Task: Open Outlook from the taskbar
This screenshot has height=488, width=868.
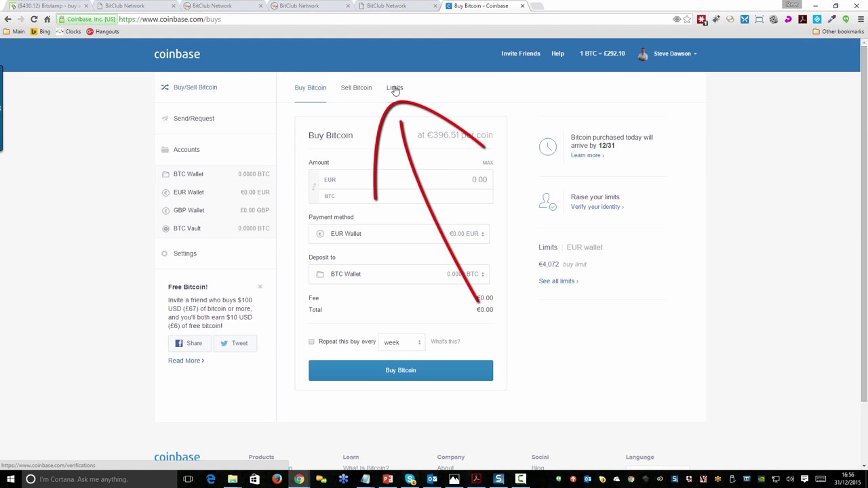Action: (432, 479)
